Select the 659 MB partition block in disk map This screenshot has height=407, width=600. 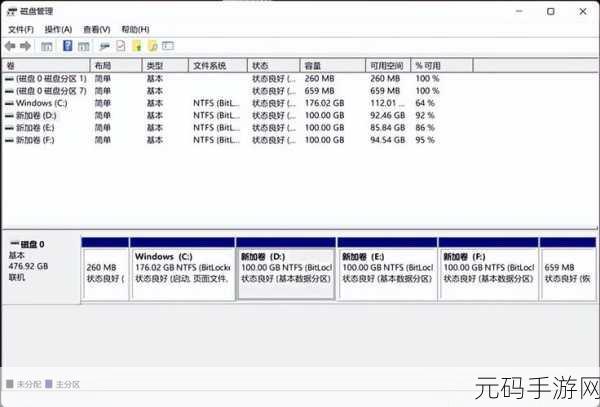(x=568, y=269)
